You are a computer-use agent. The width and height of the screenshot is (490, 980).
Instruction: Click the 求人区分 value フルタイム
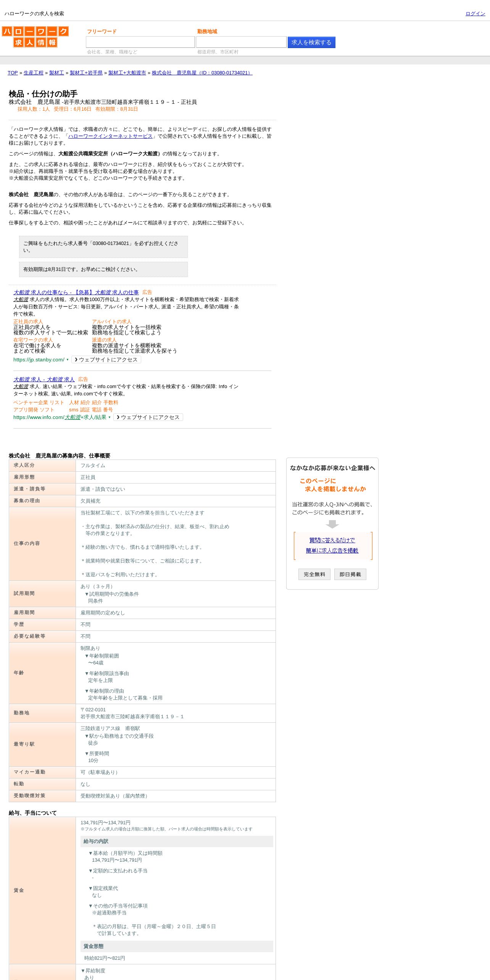[x=93, y=466]
